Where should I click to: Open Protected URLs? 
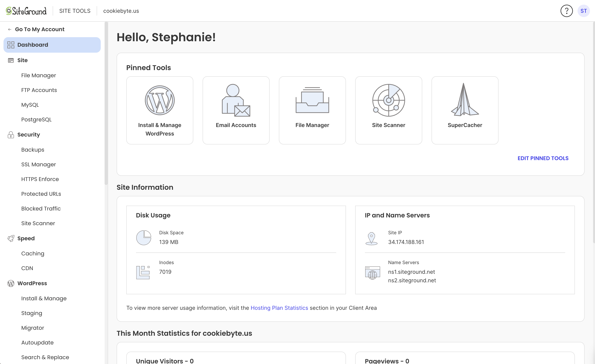41,194
